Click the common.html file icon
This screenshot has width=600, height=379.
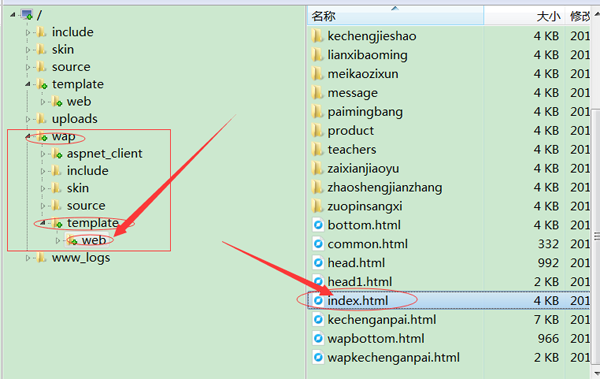coord(318,244)
